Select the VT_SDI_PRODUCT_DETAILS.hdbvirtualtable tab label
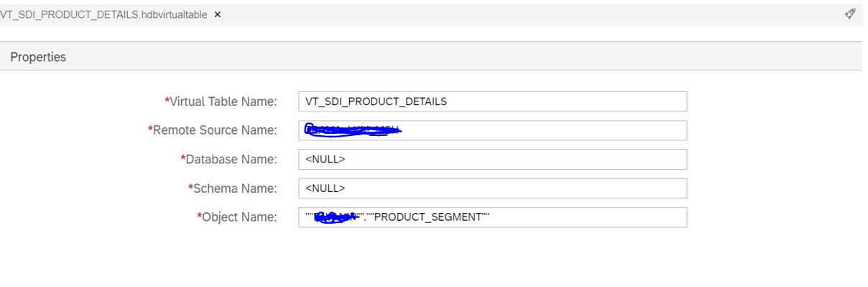The width and height of the screenshot is (868, 287). [105, 15]
